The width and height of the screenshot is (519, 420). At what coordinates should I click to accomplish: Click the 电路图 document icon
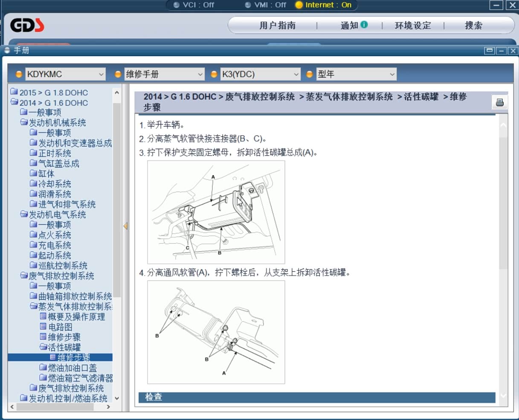pos(43,327)
